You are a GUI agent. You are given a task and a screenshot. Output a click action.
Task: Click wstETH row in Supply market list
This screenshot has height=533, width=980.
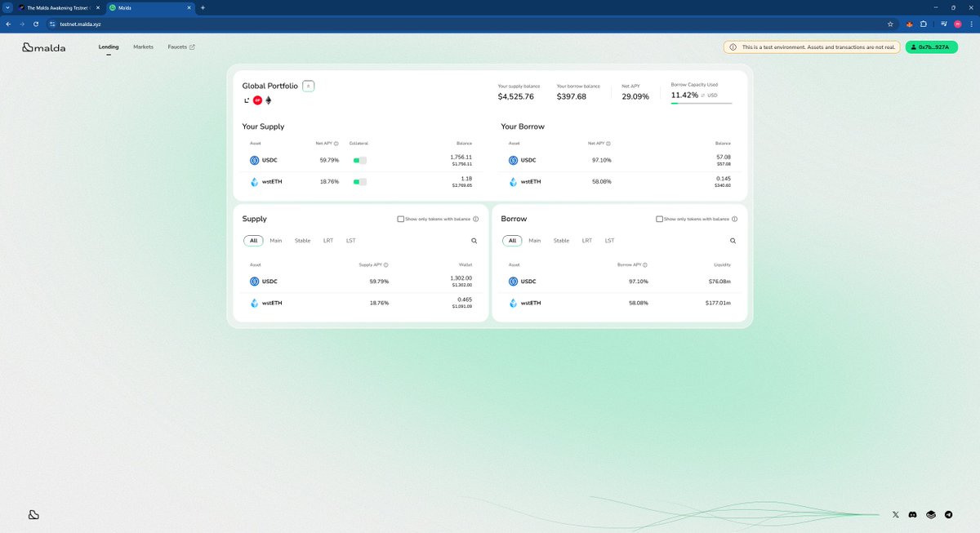(360, 303)
